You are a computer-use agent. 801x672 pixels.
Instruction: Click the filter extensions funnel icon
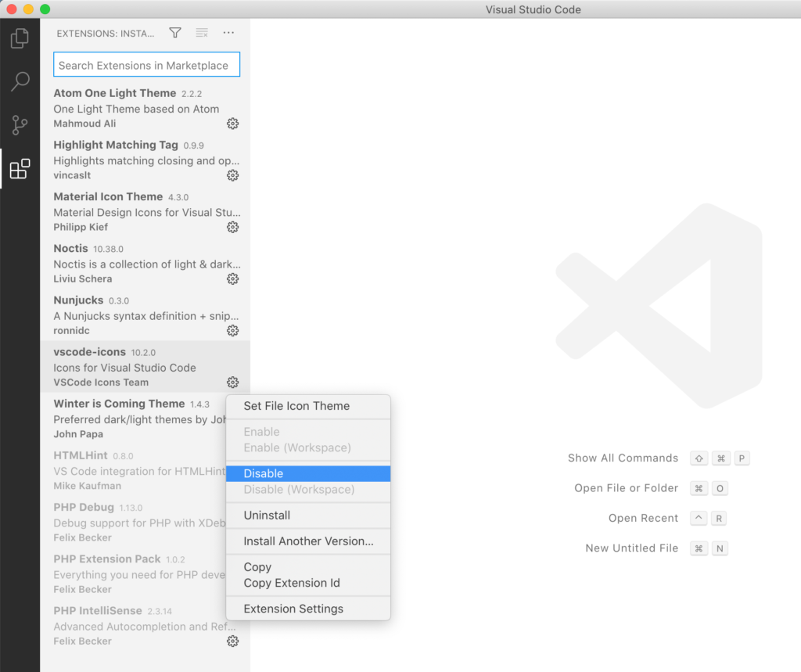point(175,33)
